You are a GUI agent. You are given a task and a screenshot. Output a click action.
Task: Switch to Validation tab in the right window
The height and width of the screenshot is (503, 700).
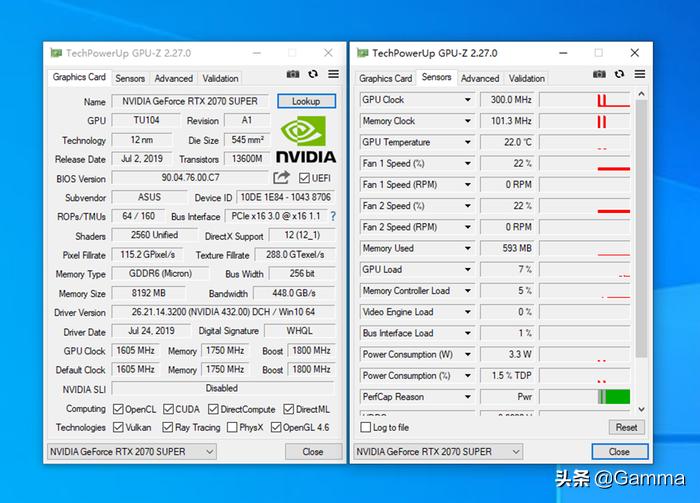[526, 78]
